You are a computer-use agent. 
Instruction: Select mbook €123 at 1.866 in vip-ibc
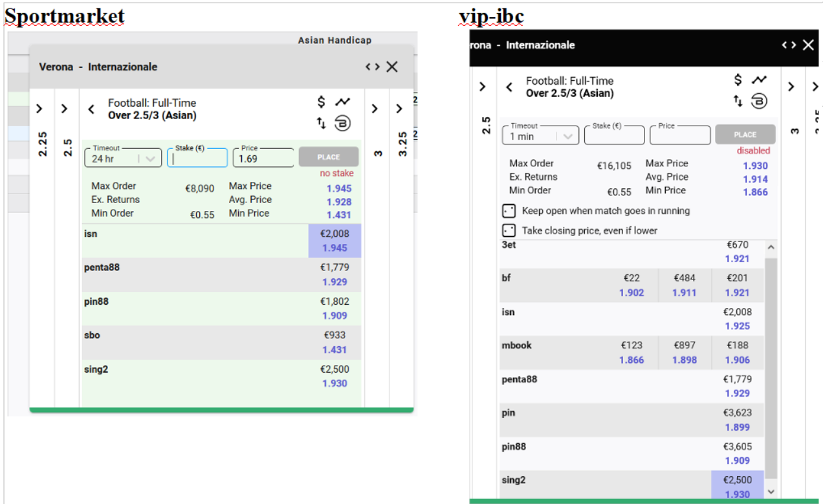(x=632, y=353)
